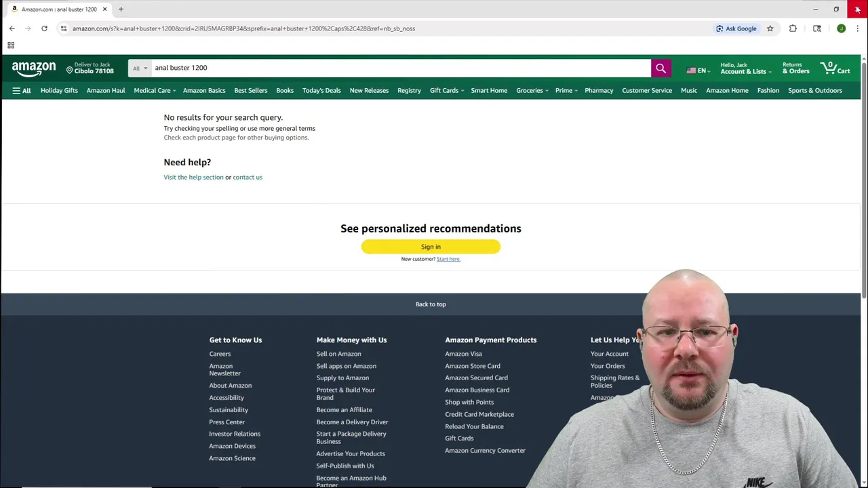868x488 pixels.
Task: Click the magnifier search button
Action: (660, 68)
